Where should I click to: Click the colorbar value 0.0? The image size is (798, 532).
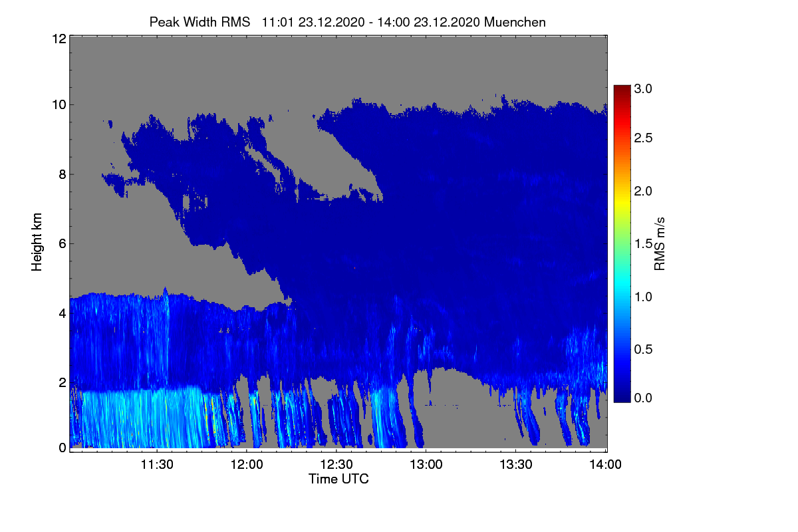pyautogui.click(x=643, y=398)
